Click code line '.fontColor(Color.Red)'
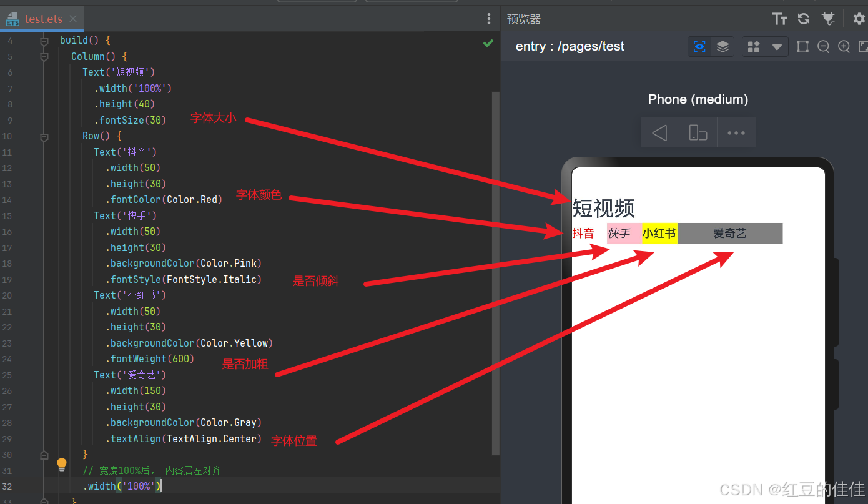Screen dimensions: 868x504 click(164, 200)
